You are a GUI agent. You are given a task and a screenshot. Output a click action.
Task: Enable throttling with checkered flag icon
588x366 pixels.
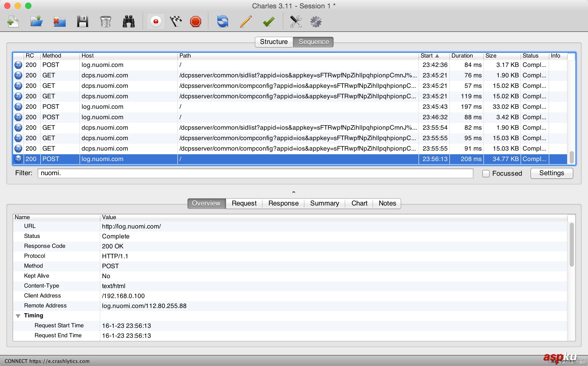(176, 21)
